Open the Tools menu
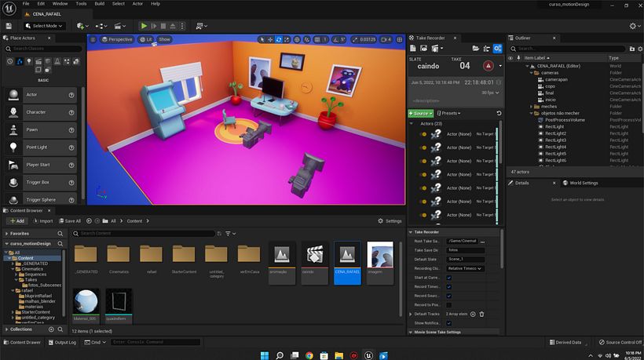644x360 pixels. point(81,4)
